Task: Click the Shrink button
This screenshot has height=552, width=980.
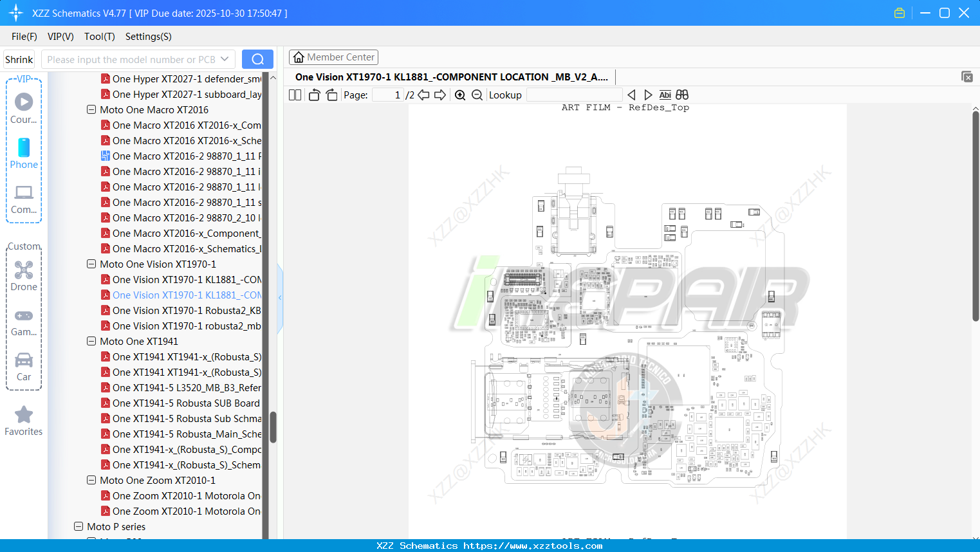Action: (x=19, y=59)
